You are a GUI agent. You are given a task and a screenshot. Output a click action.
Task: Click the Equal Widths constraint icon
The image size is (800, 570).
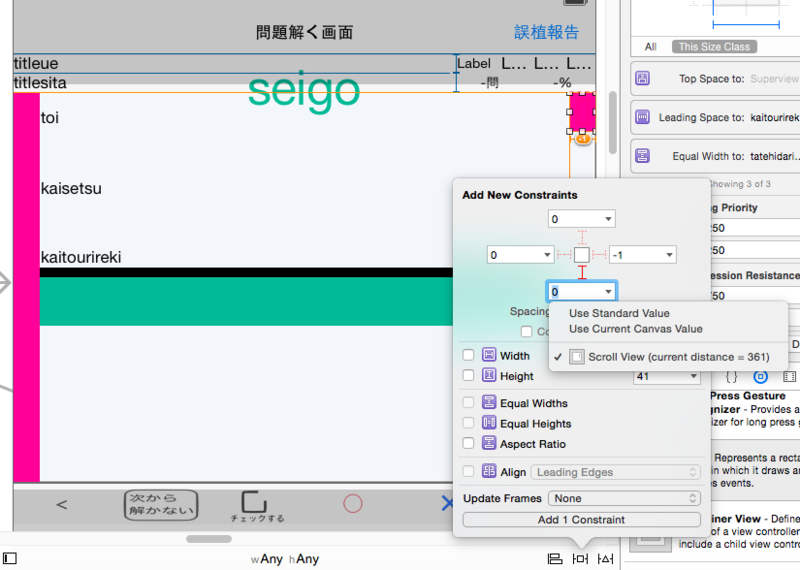tap(489, 402)
